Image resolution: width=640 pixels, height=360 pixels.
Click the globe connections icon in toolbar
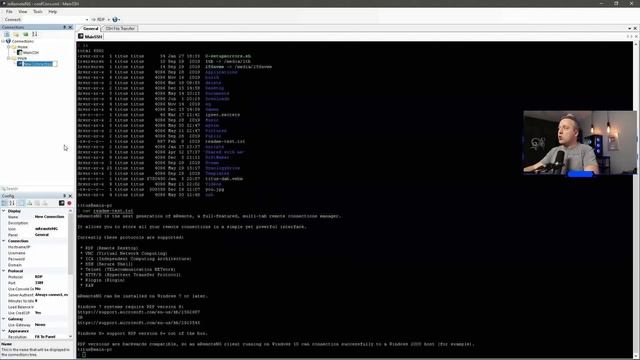pos(116,20)
